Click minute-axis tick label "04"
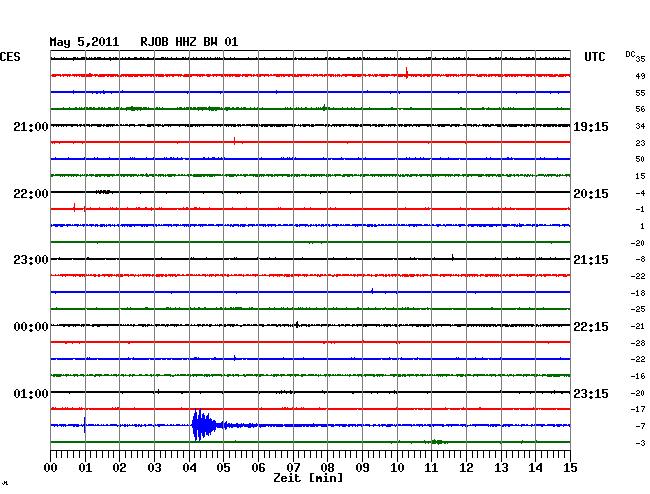 189,468
